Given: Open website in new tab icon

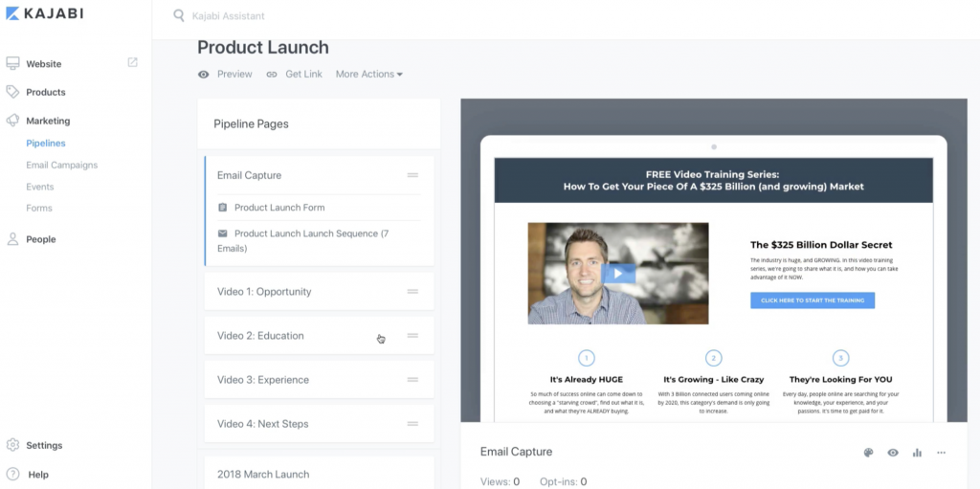Looking at the screenshot, I should (132, 62).
